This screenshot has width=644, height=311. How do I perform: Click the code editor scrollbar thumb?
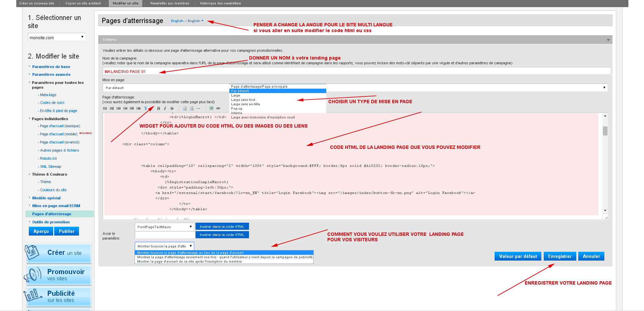click(605, 131)
